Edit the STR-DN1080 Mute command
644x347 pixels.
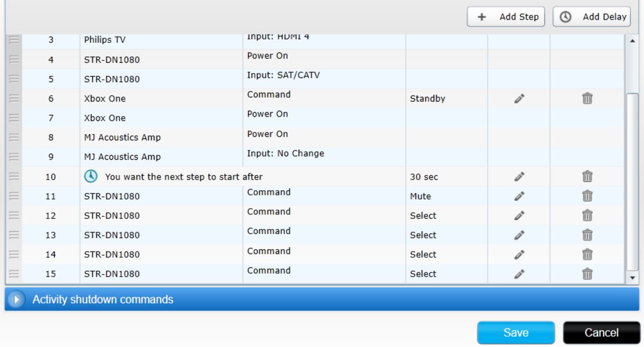click(519, 196)
